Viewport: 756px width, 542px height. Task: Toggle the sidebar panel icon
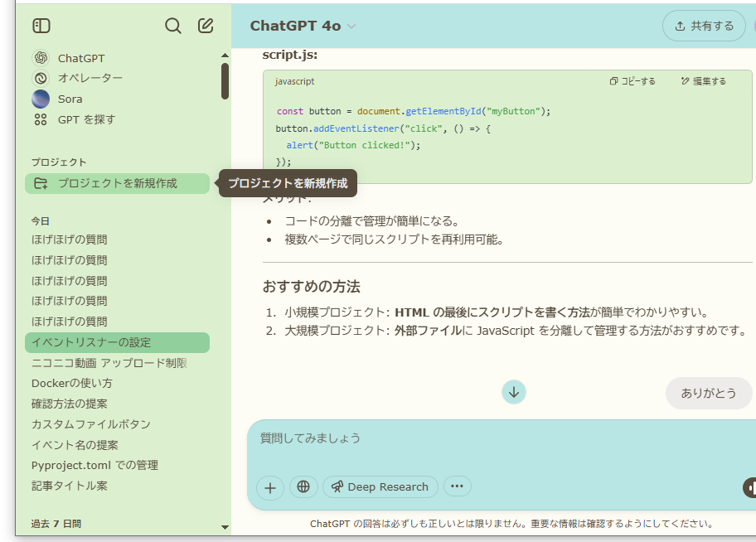pyautogui.click(x=41, y=26)
